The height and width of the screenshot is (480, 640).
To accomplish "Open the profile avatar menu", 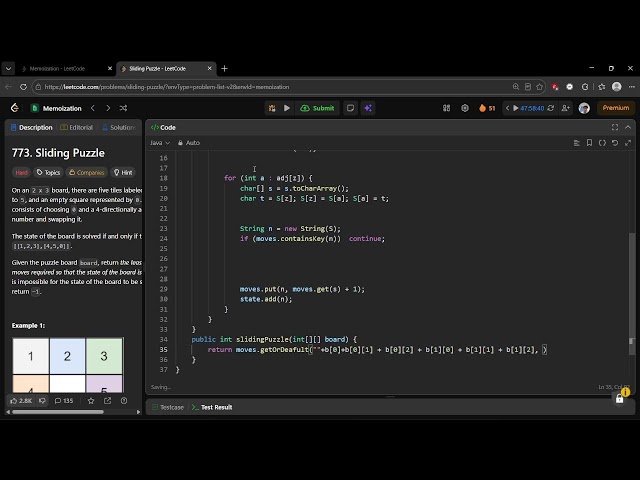I will coord(584,108).
